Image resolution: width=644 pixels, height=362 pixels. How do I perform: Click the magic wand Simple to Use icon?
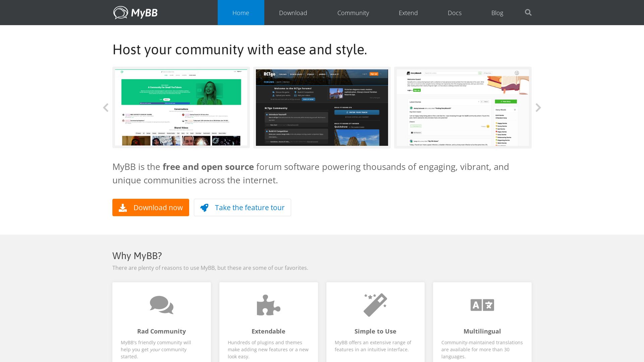[x=375, y=305]
